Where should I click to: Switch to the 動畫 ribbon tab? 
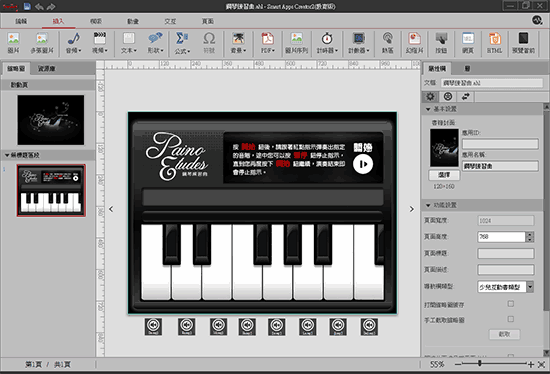coord(133,21)
